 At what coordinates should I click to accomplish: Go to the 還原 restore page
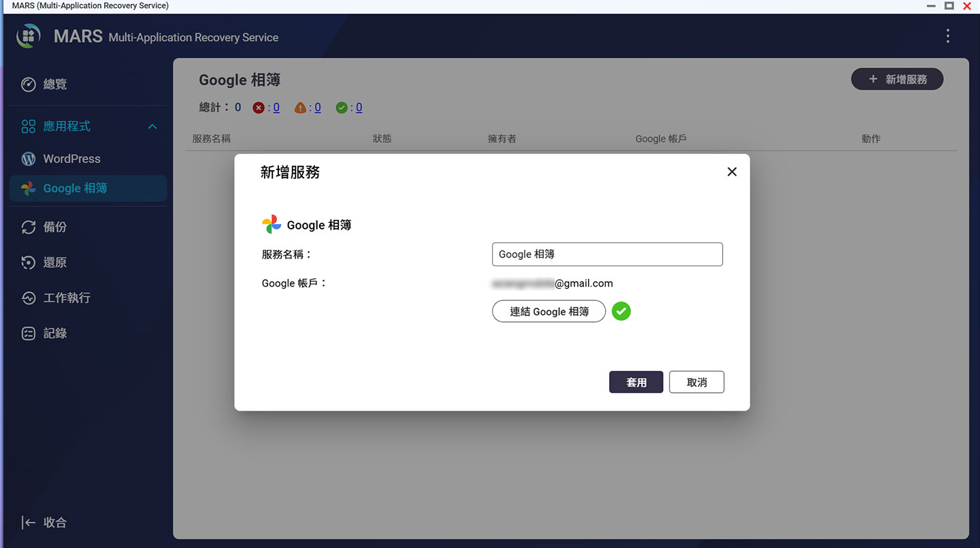coord(88,262)
